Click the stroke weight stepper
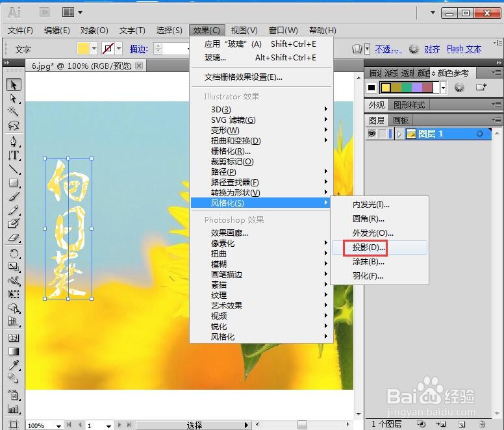The width and height of the screenshot is (504, 430). (x=158, y=49)
